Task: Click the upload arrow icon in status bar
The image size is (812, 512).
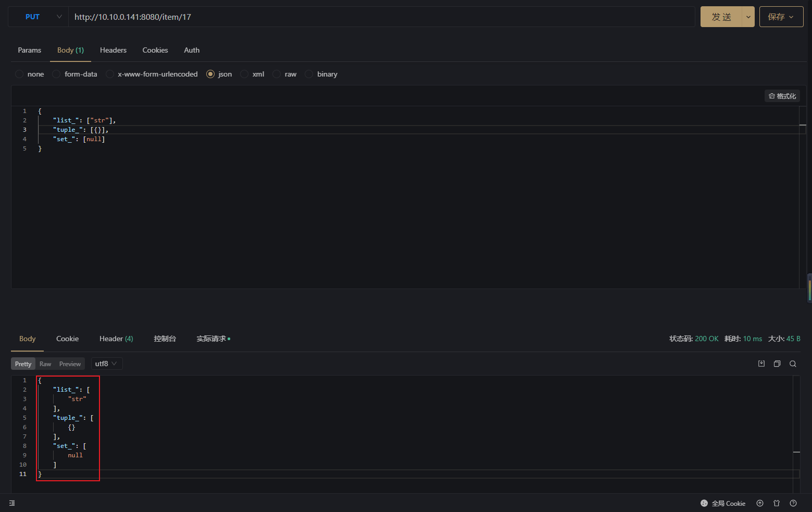Action: (760, 503)
